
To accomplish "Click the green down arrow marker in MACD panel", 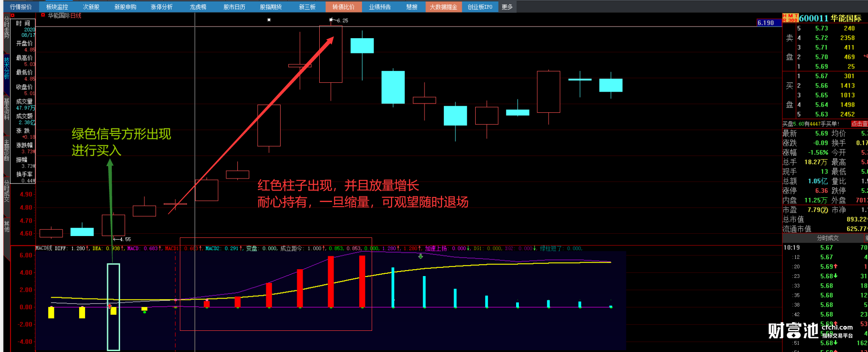I will [420, 256].
